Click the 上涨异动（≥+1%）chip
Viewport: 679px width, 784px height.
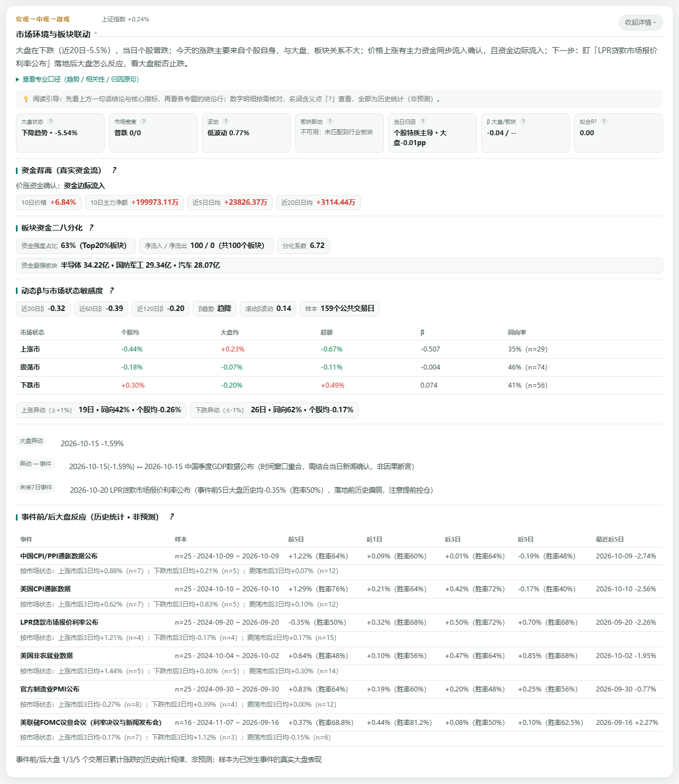pos(101,410)
